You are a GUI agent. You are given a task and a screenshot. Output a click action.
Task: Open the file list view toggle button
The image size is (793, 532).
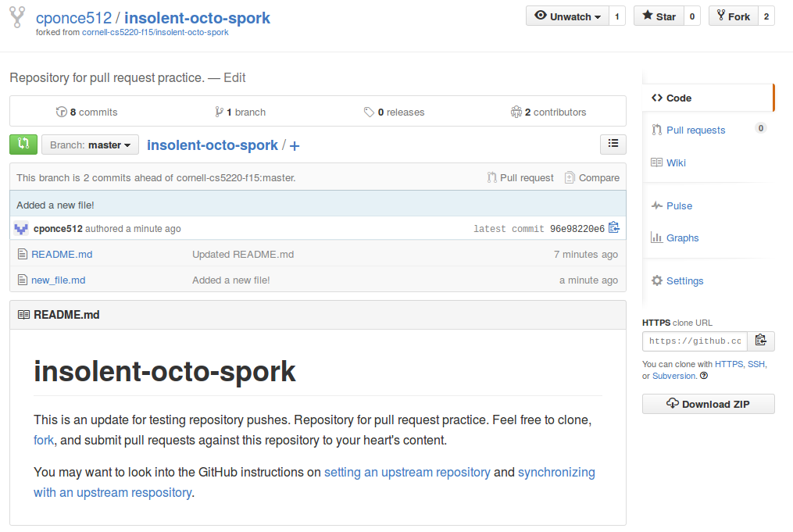[613, 144]
